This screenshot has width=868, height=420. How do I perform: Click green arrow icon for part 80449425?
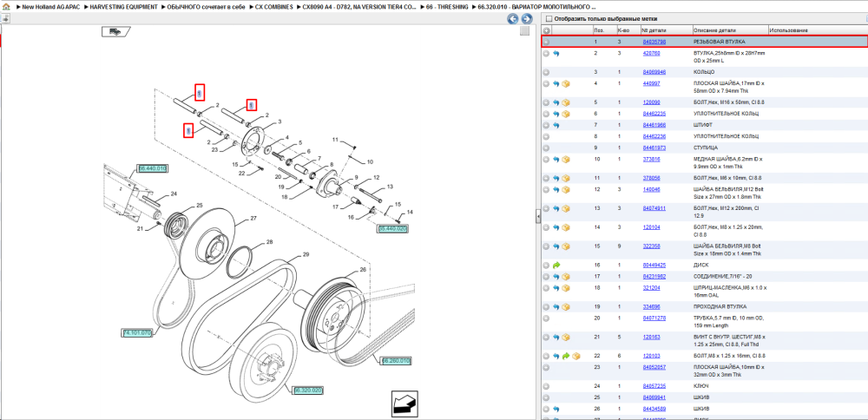click(556, 265)
